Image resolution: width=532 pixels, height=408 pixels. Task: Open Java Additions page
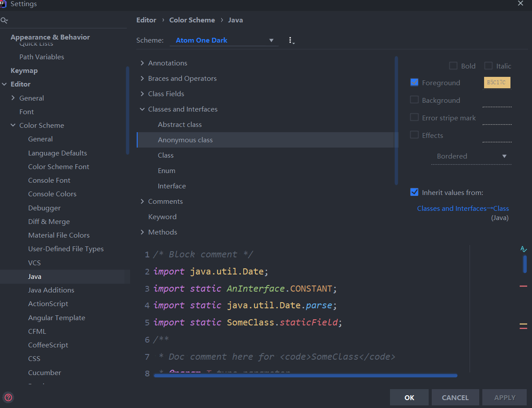click(x=51, y=290)
